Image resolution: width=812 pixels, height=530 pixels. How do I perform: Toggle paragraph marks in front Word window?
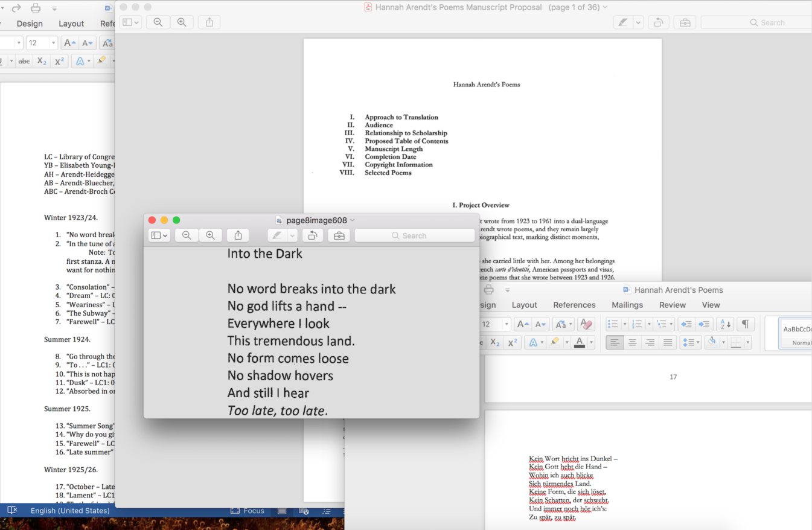(745, 324)
